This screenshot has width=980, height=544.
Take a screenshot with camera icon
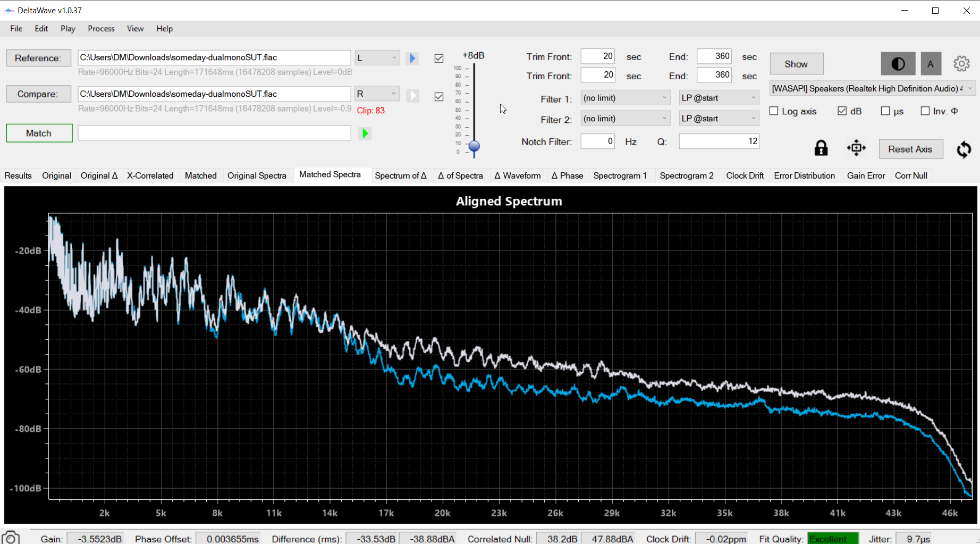coord(11,537)
